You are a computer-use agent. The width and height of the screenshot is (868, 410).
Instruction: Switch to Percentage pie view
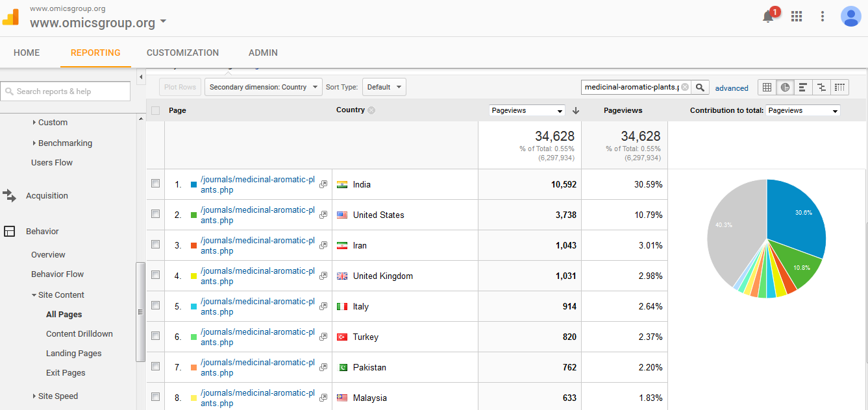point(786,87)
